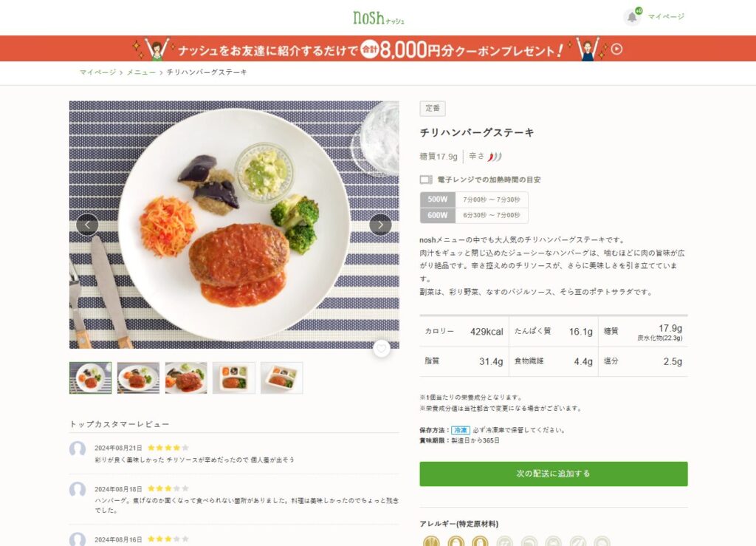
Task: Click the heart favorite icon
Action: click(381, 348)
